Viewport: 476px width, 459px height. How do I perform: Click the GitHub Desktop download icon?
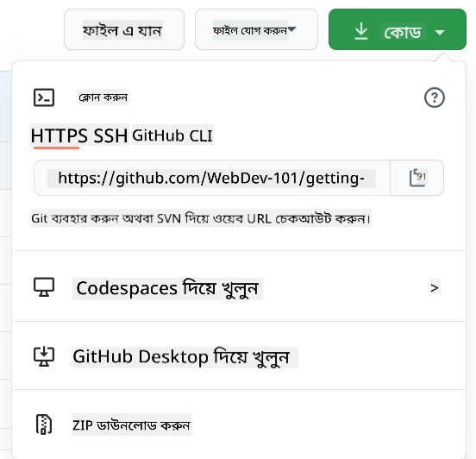pyautogui.click(x=44, y=356)
